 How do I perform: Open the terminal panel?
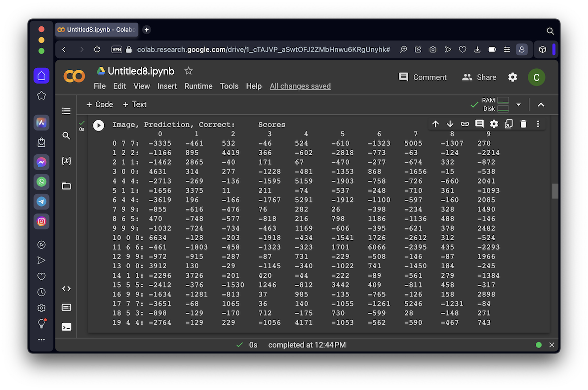66,327
